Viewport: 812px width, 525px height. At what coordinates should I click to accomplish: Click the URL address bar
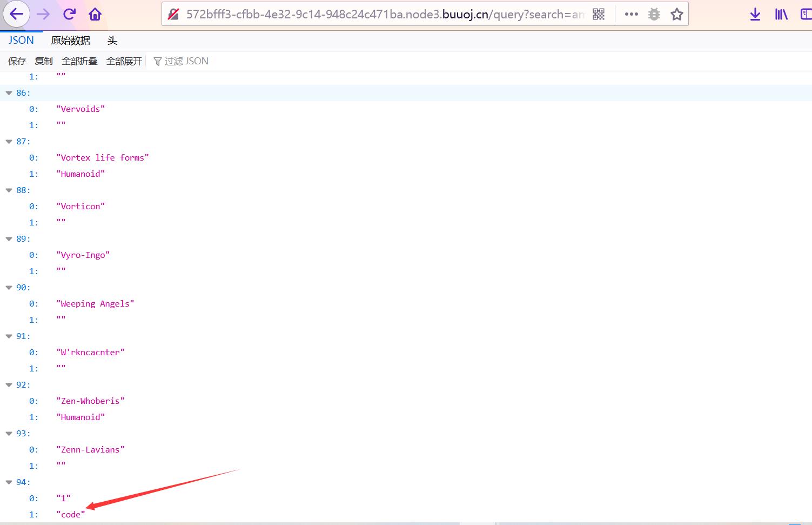click(x=385, y=15)
